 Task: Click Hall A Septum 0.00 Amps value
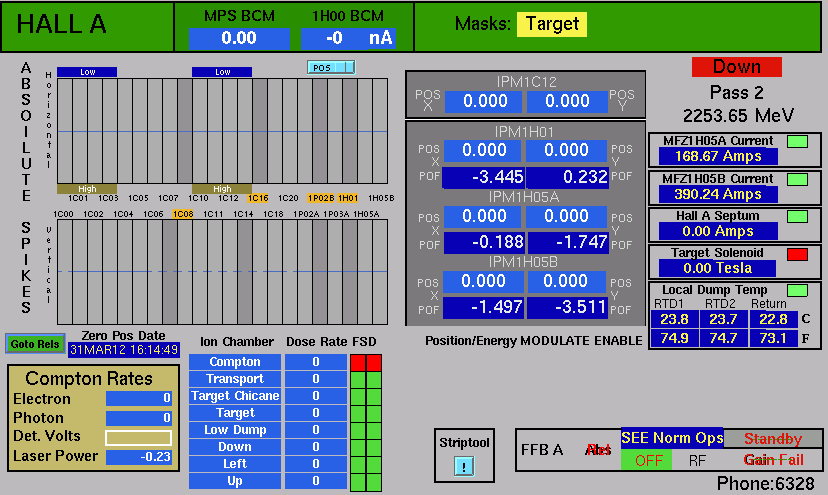point(718,231)
